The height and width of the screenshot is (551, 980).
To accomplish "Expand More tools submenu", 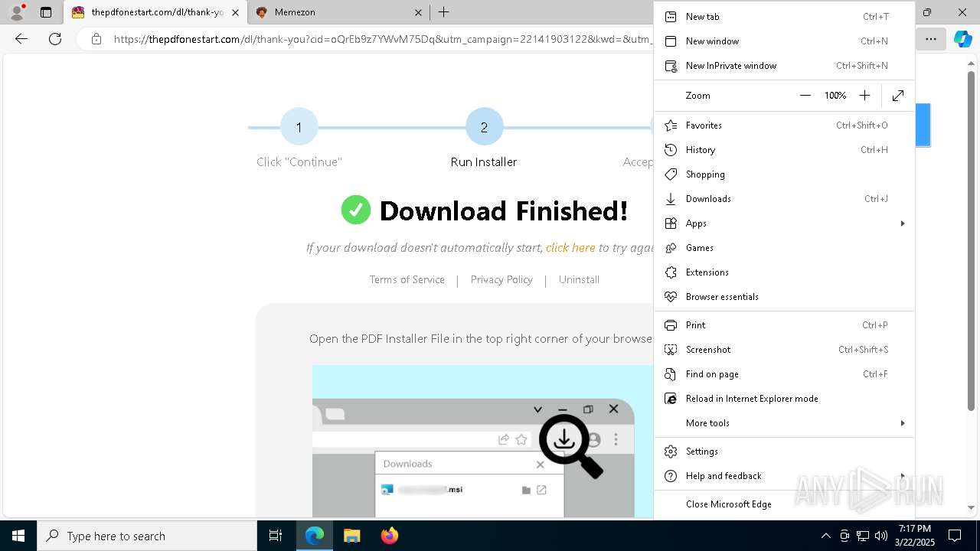I will coord(784,422).
